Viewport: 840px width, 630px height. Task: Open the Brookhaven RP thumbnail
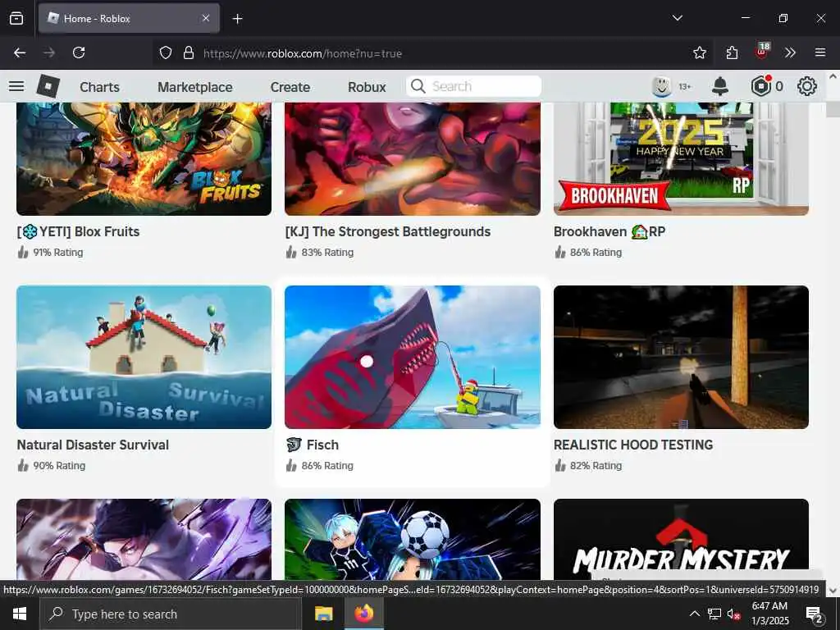pyautogui.click(x=681, y=159)
